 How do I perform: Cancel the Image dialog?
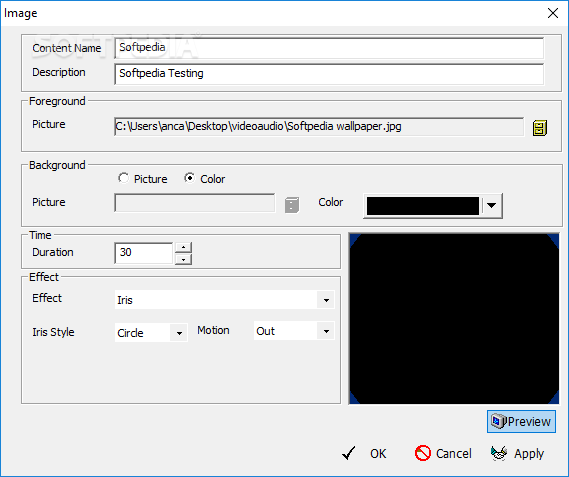click(x=443, y=453)
